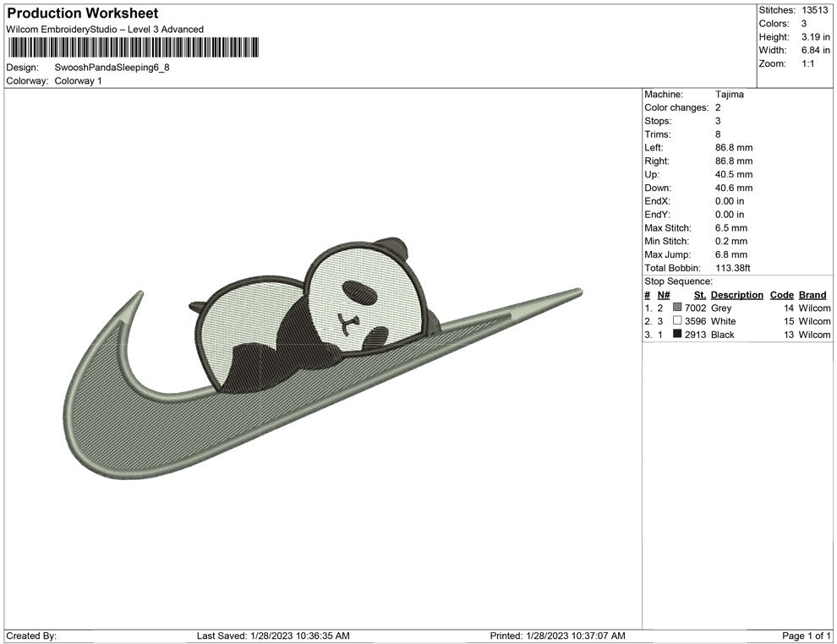Click the 'Description' column header
Screen dimensions: 837x644
tap(737, 295)
